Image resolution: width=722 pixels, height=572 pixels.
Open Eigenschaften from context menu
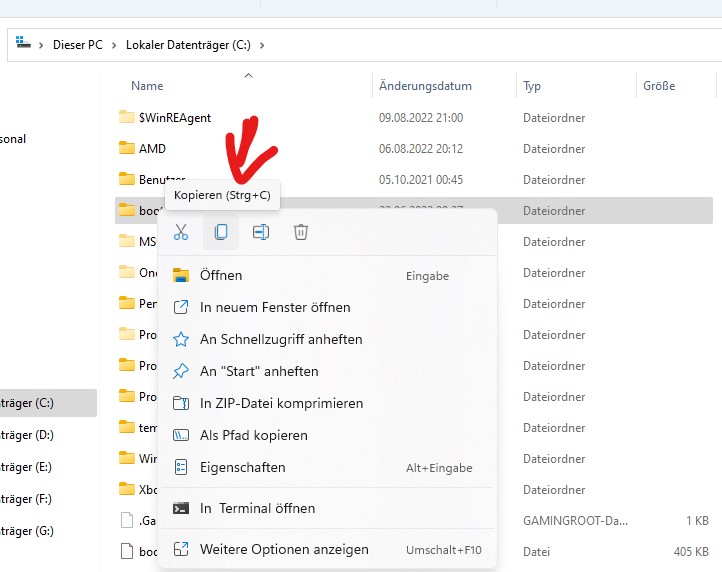pos(327,467)
